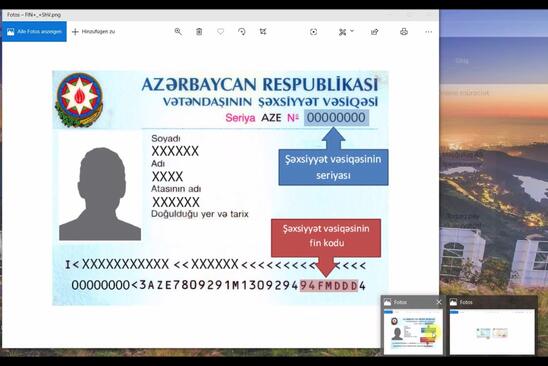548x366 pixels.
Task: Click the plus icon beside Hinzufügen zu
Action: tap(75, 32)
